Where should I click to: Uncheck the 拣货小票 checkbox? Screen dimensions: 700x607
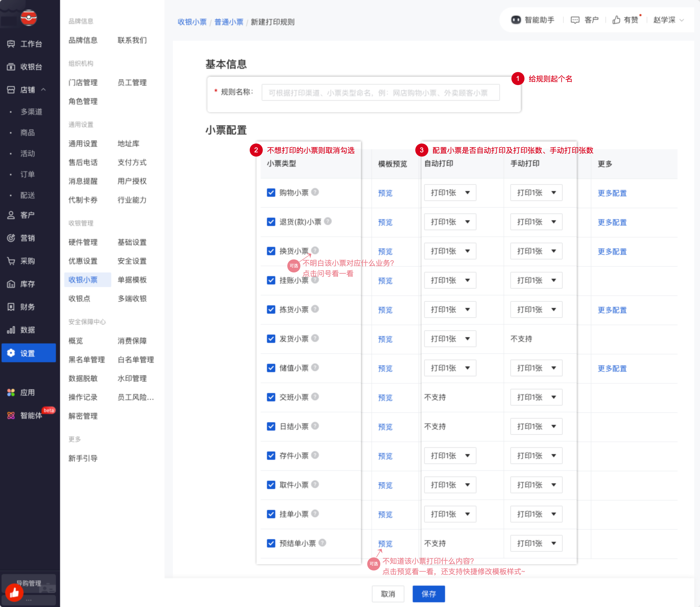point(271,310)
